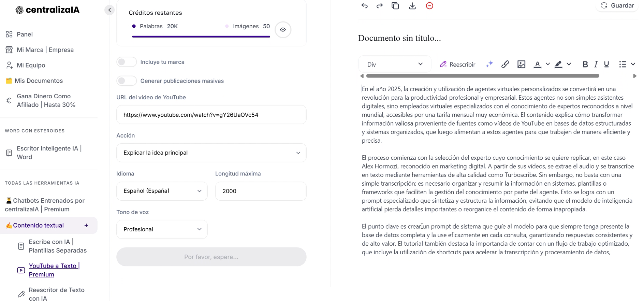Viewport: 644px width, 301px height.
Task: Open the Acción dropdown
Action: tap(211, 153)
